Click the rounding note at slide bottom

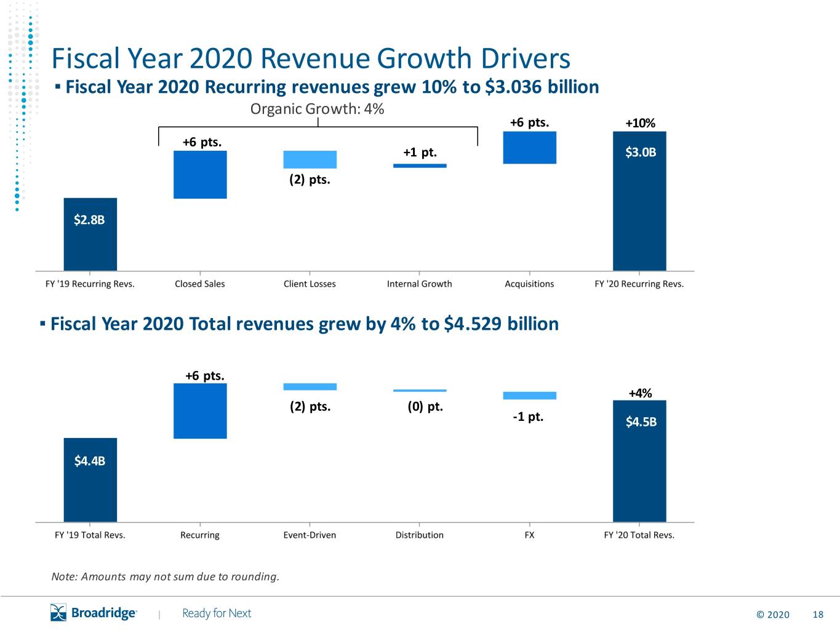[165, 576]
